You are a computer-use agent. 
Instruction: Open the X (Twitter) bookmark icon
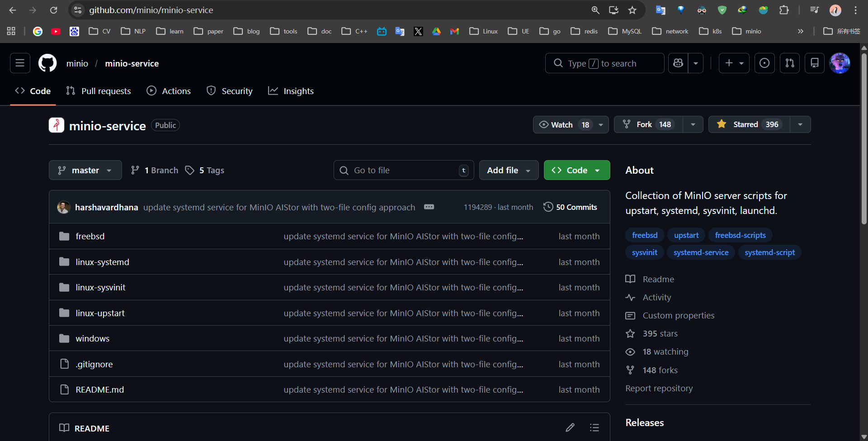click(418, 31)
